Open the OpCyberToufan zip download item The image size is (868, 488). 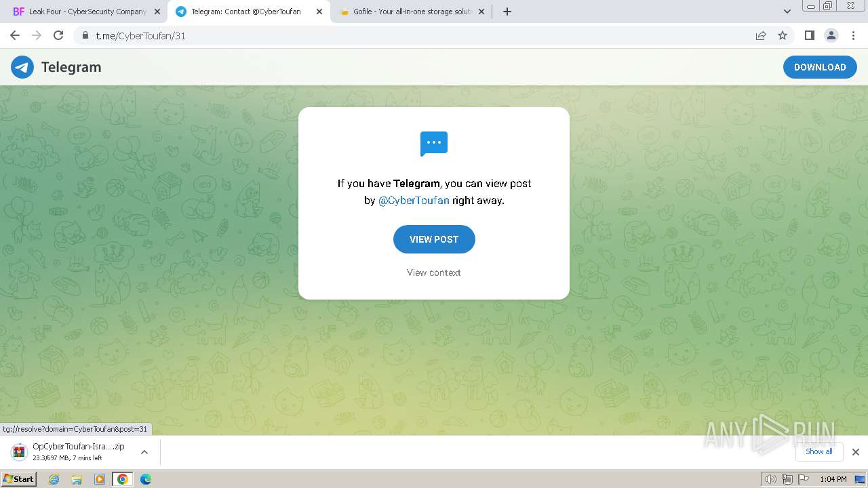(x=79, y=451)
